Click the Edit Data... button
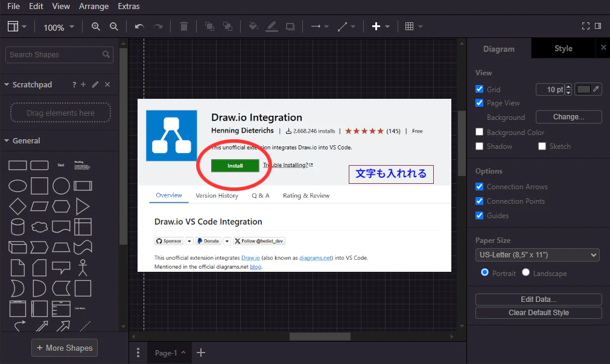The height and width of the screenshot is (364, 610). [538, 300]
